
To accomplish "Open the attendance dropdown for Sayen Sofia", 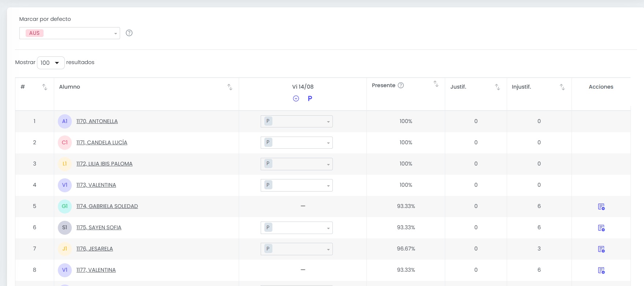I will (x=297, y=228).
